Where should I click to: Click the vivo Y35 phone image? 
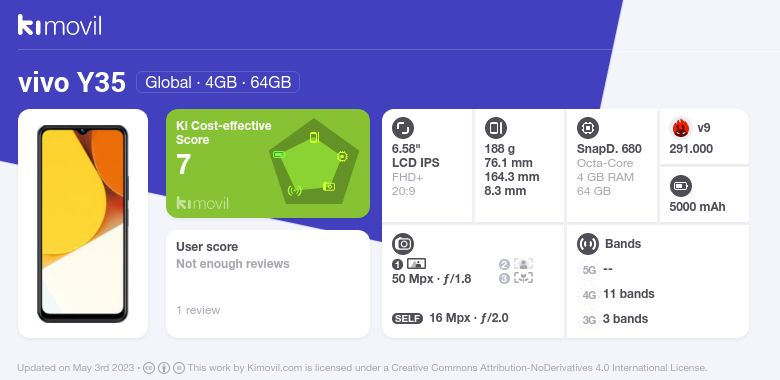coord(83,224)
